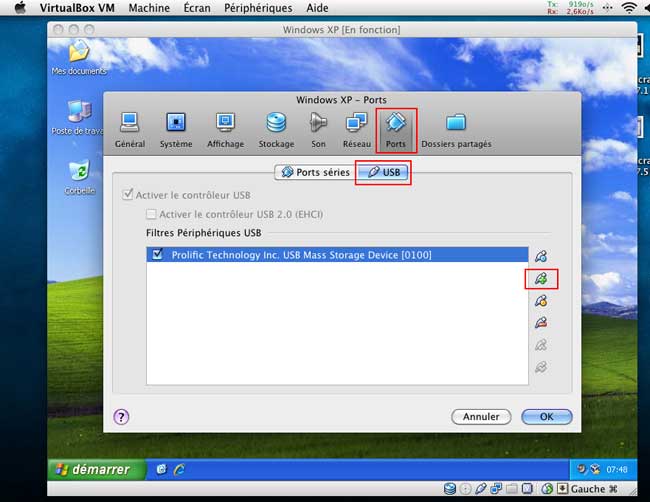Toggle Activer le contrôleur USB checkbox

[x=127, y=194]
